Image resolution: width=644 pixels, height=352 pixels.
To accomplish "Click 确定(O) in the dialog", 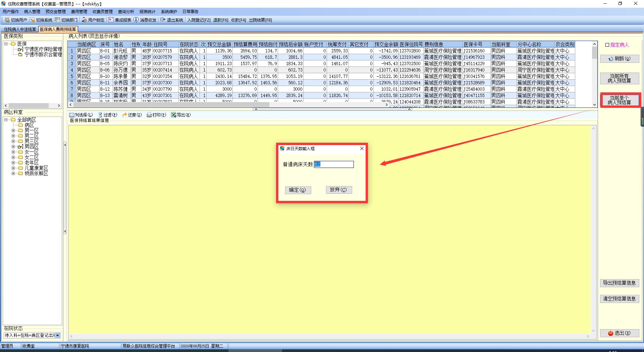I will [298, 190].
